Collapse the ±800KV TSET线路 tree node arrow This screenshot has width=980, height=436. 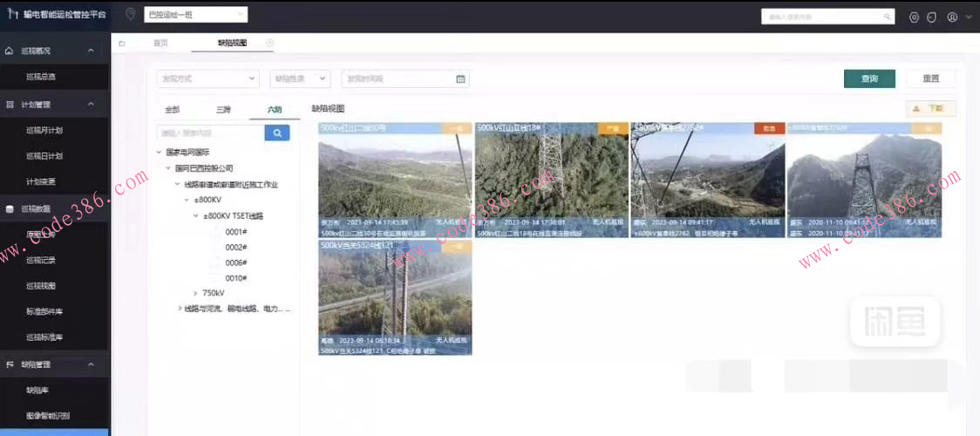pos(195,216)
